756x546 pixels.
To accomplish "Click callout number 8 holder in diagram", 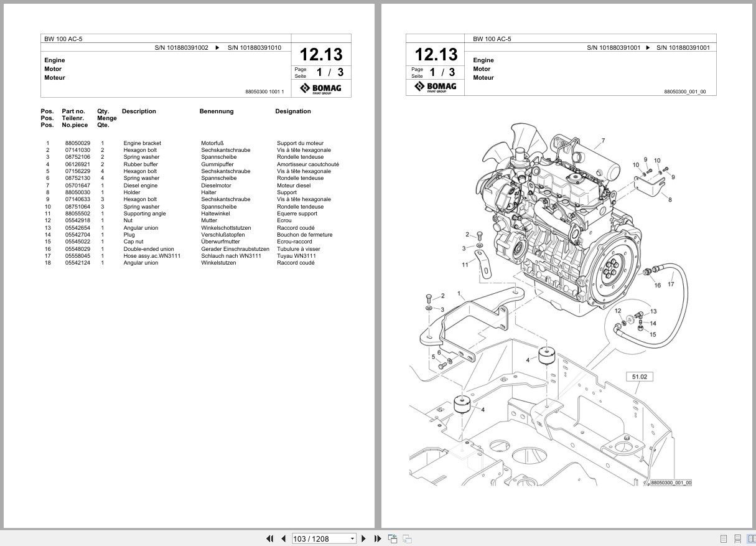I will pos(670,200).
